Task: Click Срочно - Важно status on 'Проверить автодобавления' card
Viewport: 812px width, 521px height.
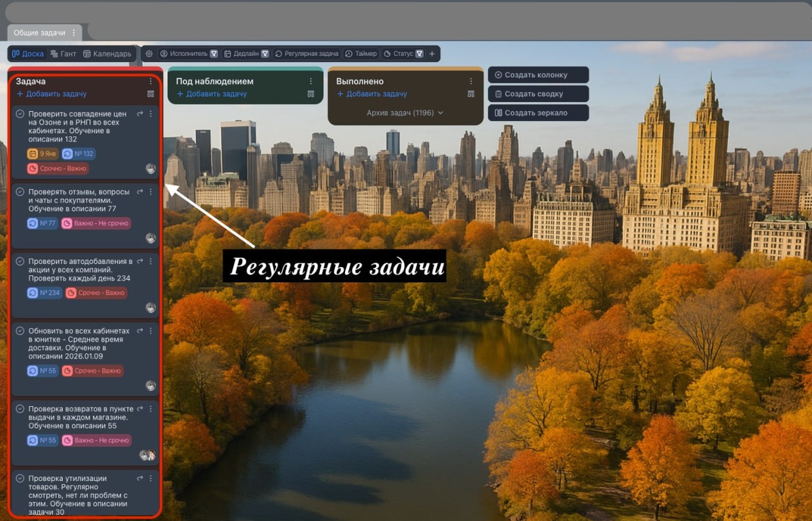Action: (x=96, y=293)
